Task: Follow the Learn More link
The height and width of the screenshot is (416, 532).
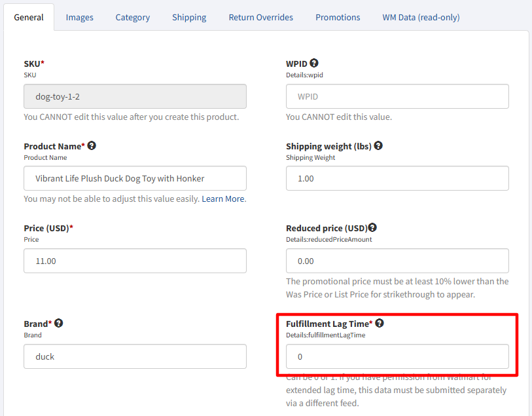Action: click(223, 199)
